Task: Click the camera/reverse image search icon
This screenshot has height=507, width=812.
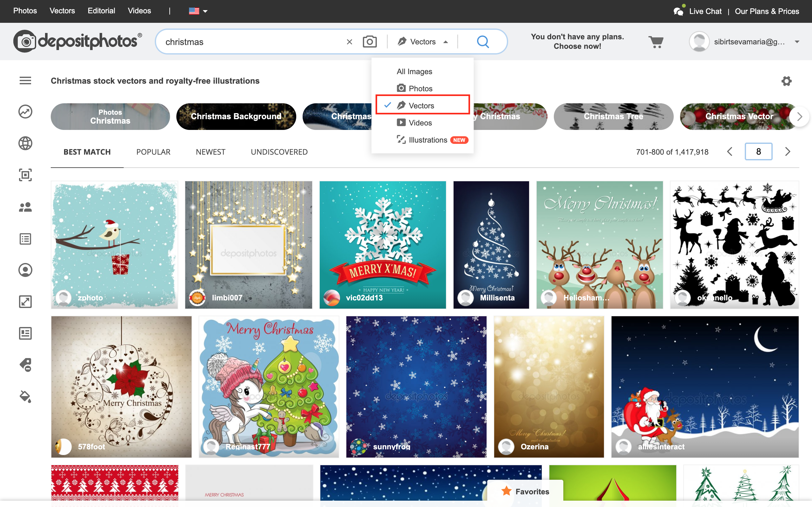Action: tap(370, 42)
